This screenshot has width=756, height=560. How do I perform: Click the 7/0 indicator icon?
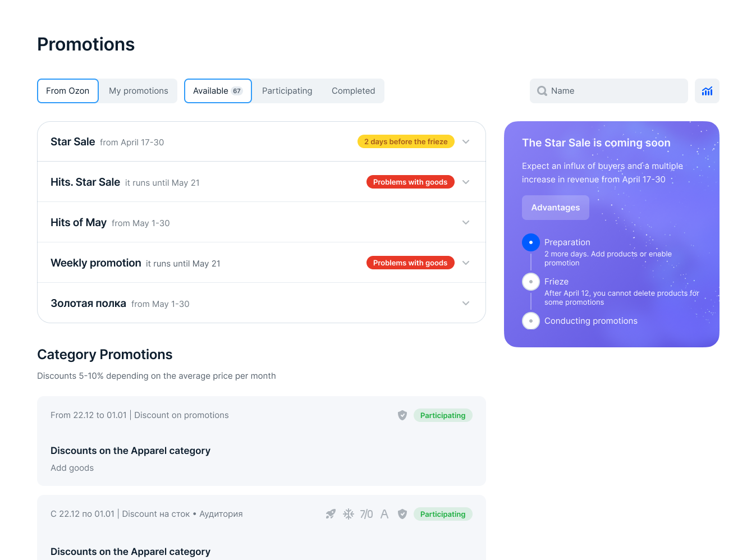366,514
